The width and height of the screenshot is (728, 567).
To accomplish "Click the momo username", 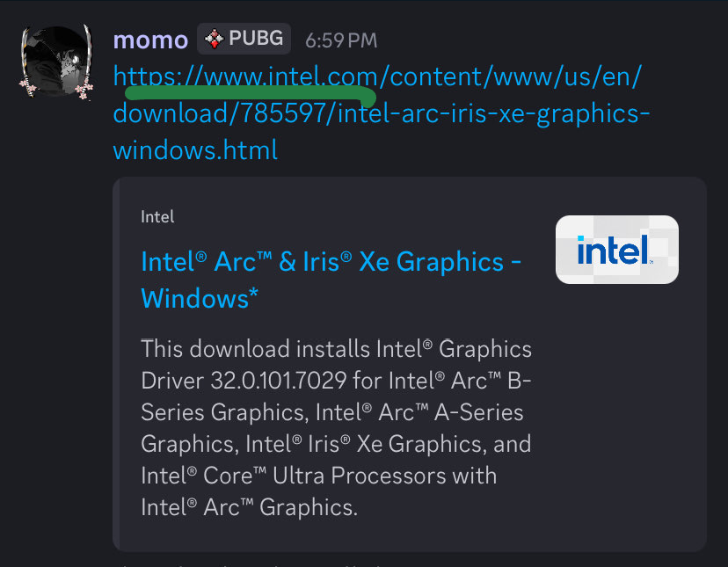I will (x=150, y=40).
